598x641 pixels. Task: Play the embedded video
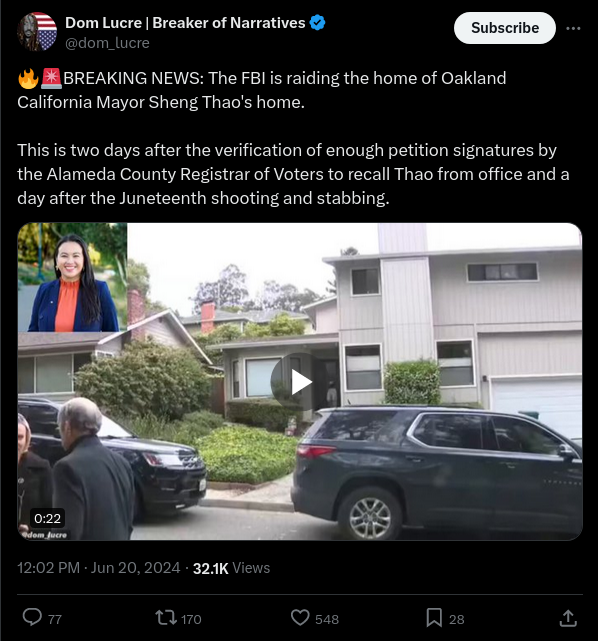[x=302, y=382]
